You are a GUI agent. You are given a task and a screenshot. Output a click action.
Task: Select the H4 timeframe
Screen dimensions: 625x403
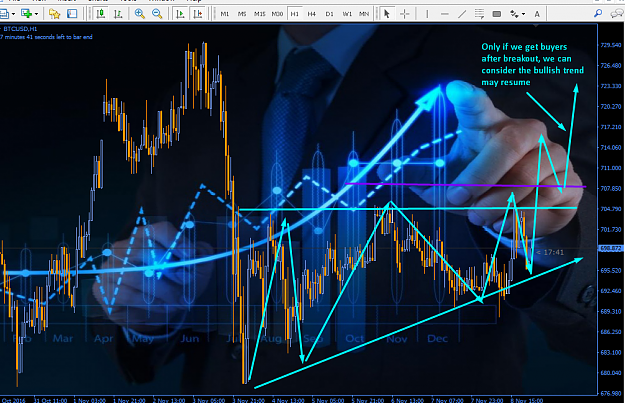(312, 14)
